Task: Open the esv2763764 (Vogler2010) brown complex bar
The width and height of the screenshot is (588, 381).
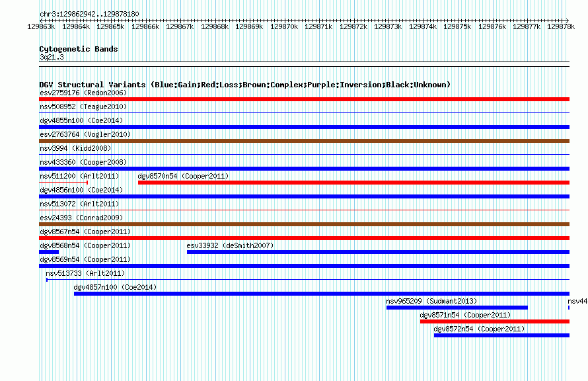Action: click(304, 141)
